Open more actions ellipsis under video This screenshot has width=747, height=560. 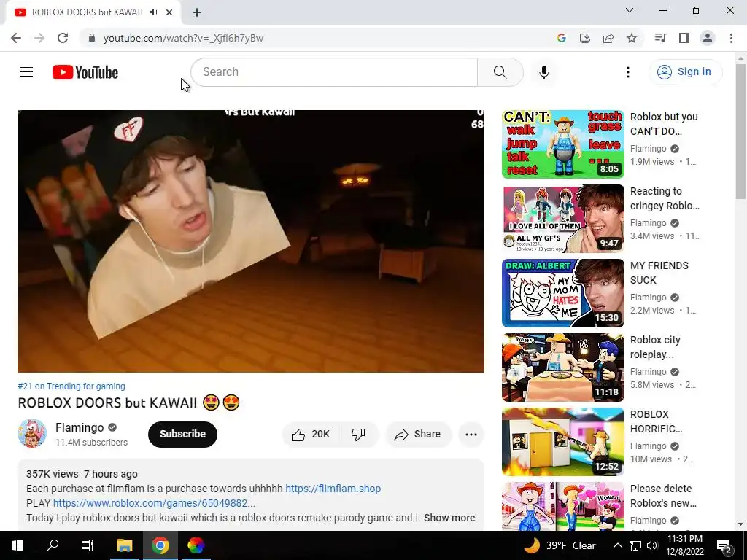click(471, 435)
